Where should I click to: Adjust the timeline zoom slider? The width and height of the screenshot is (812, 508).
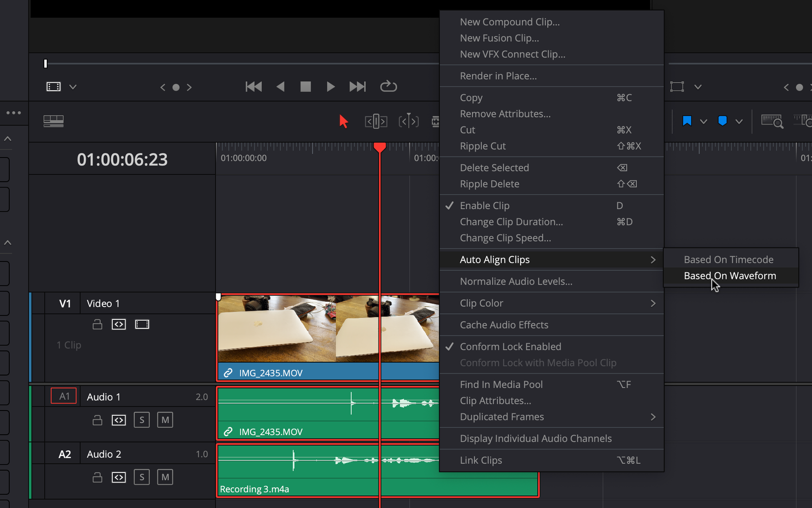[45, 63]
